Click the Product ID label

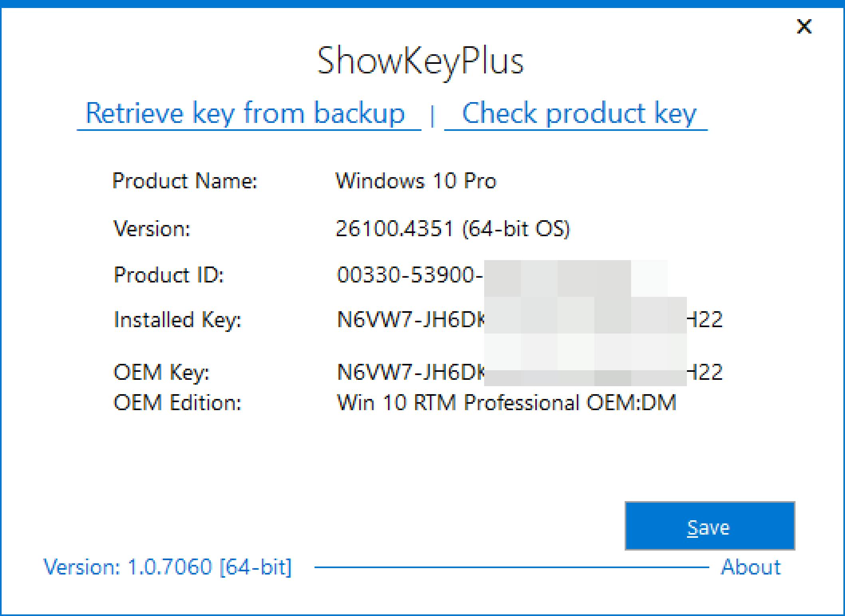(168, 275)
